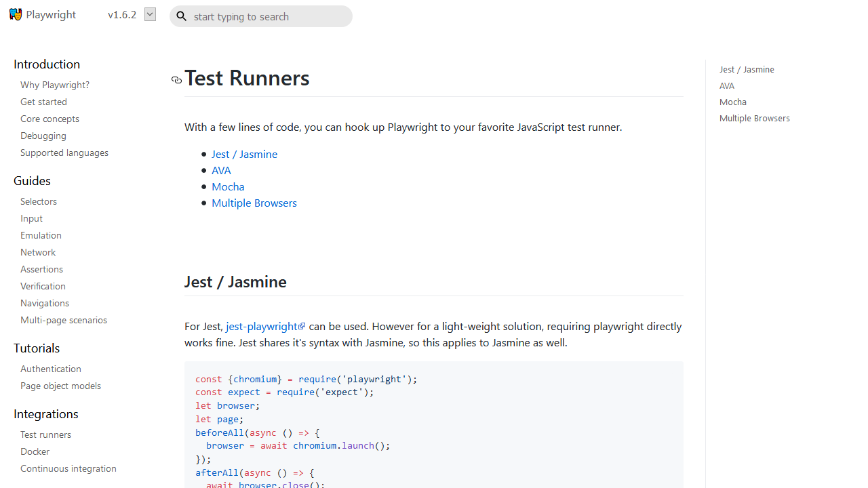868x488 pixels.
Task: Click the Test Runners page title
Action: (x=247, y=78)
